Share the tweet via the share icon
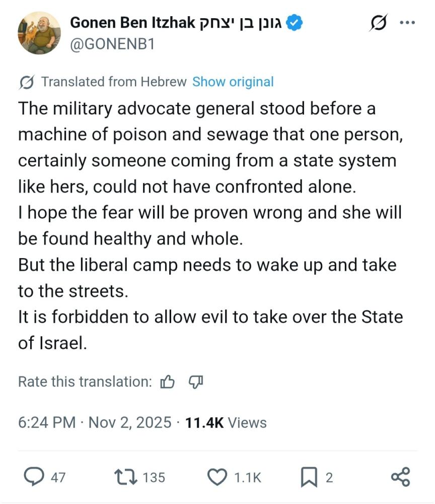435x504 pixels. (x=400, y=477)
